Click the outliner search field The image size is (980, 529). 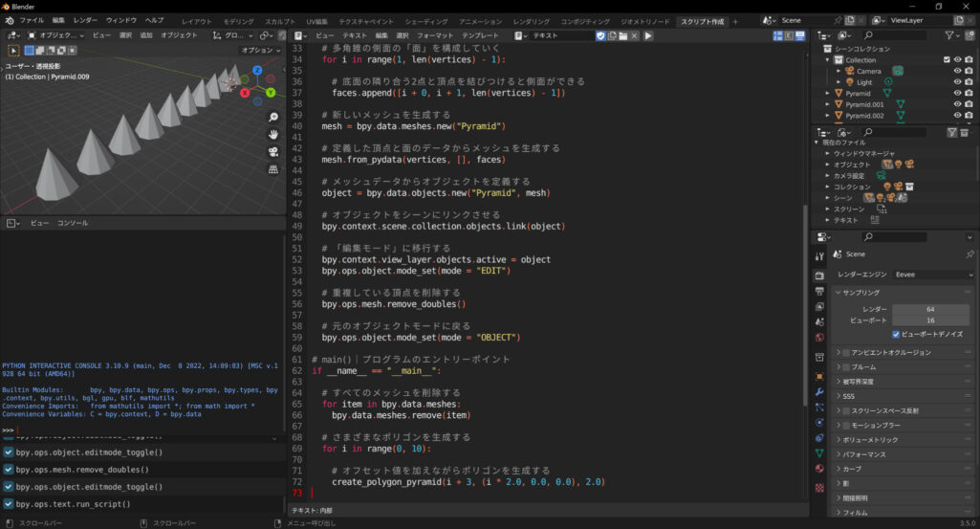(x=892, y=35)
